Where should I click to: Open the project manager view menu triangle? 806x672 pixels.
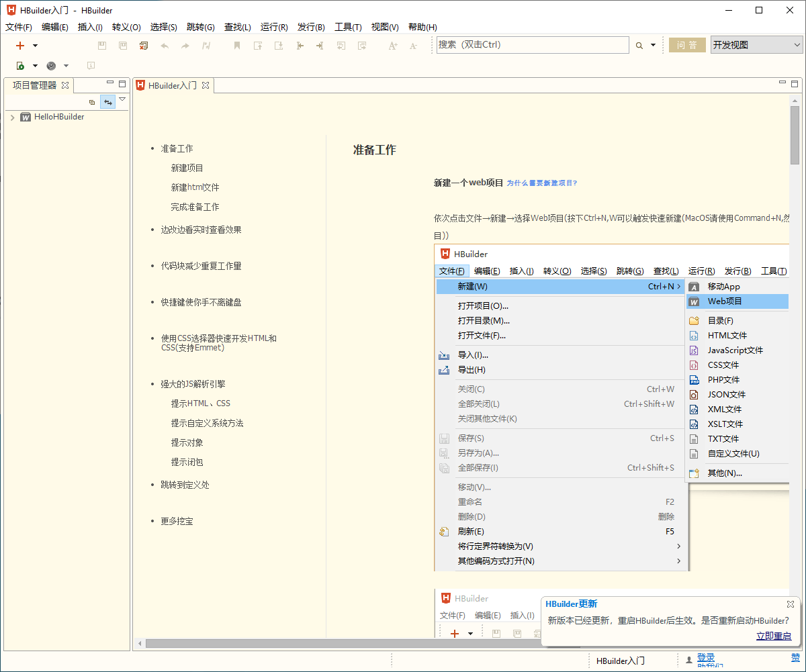(122, 99)
